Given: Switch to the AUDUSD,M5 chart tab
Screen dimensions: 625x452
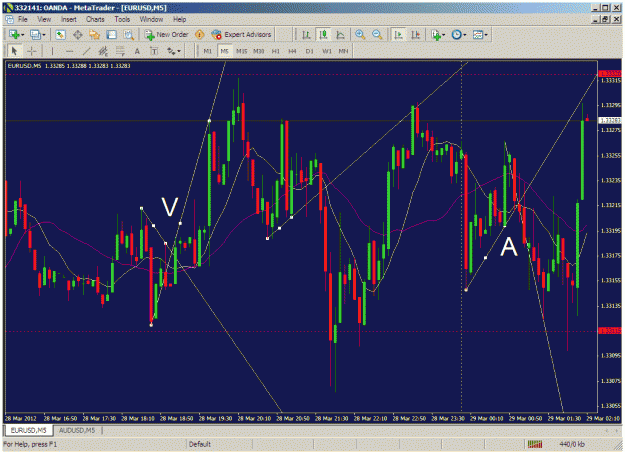Looking at the screenshot, I should 77,430.
